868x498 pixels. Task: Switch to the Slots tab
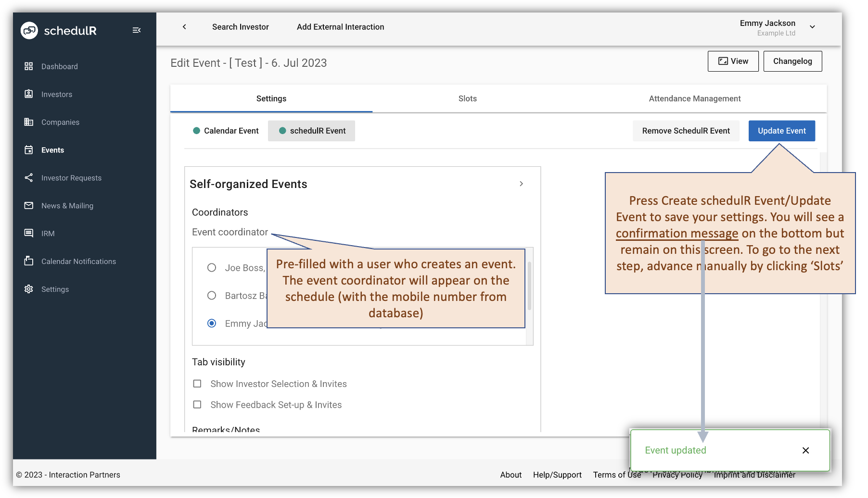click(467, 98)
